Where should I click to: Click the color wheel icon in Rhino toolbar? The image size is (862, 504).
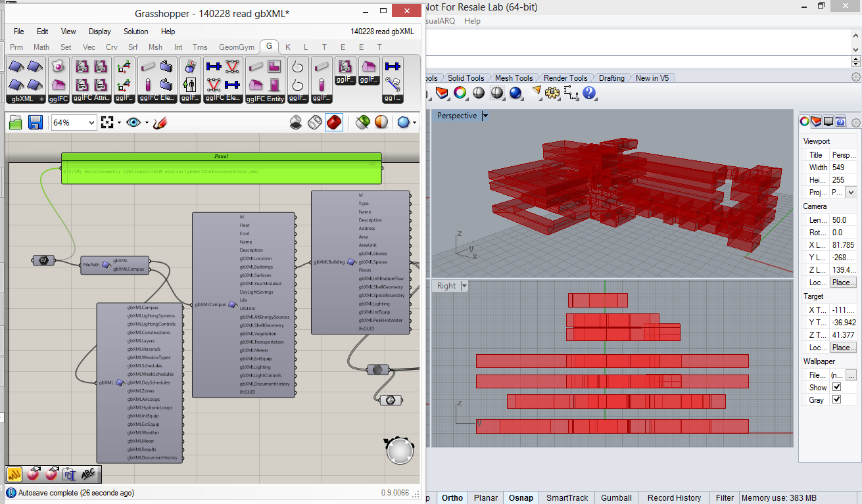tap(460, 93)
